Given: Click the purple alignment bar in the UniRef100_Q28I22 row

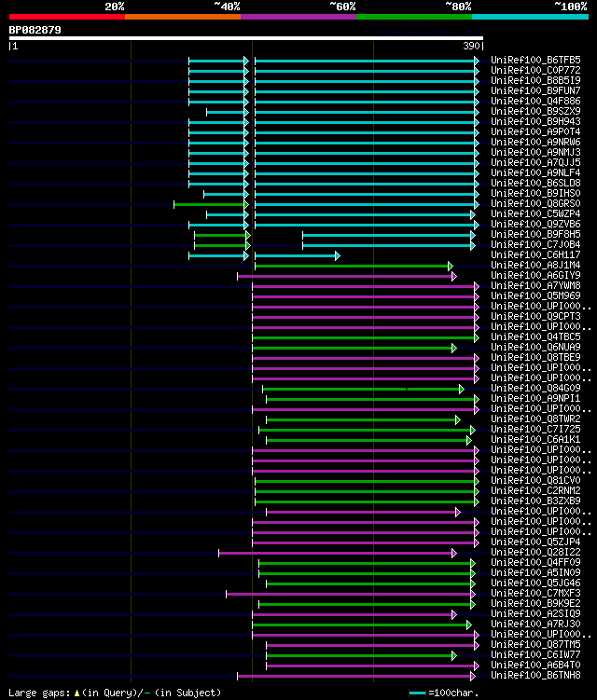Looking at the screenshot, I should click(338, 554).
